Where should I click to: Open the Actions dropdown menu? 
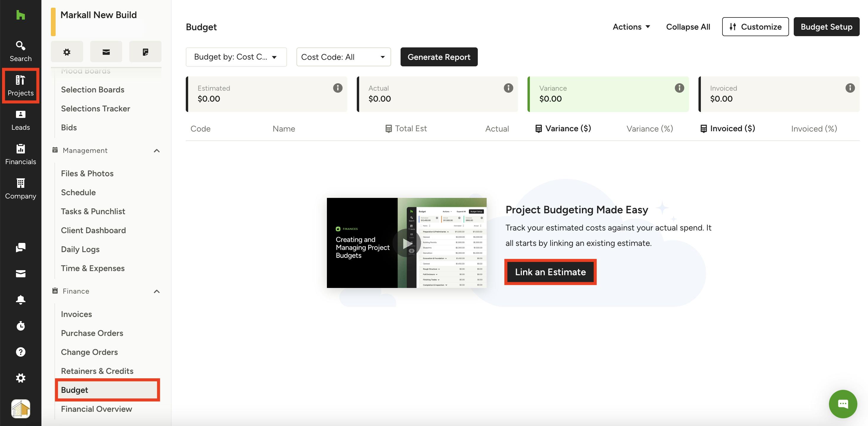[x=631, y=27]
